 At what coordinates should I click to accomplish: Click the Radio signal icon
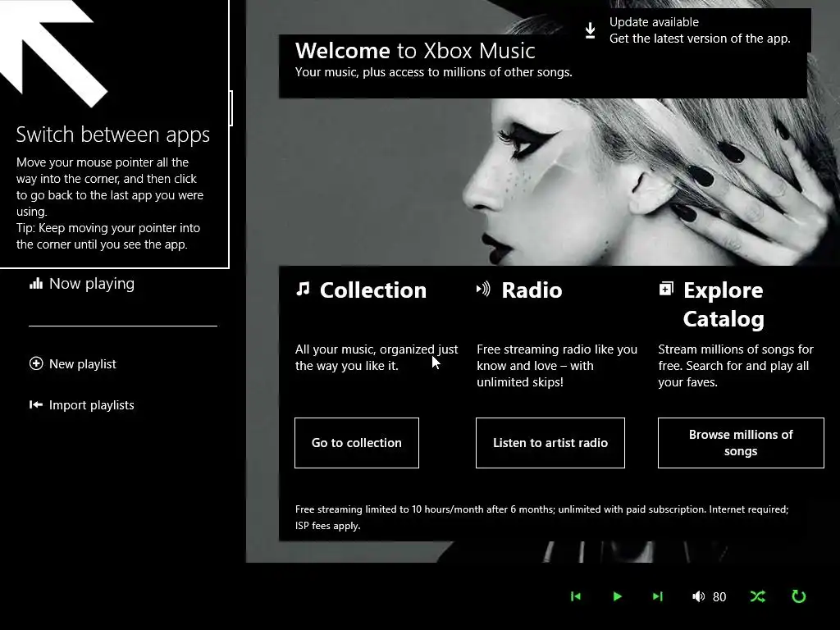(x=483, y=290)
